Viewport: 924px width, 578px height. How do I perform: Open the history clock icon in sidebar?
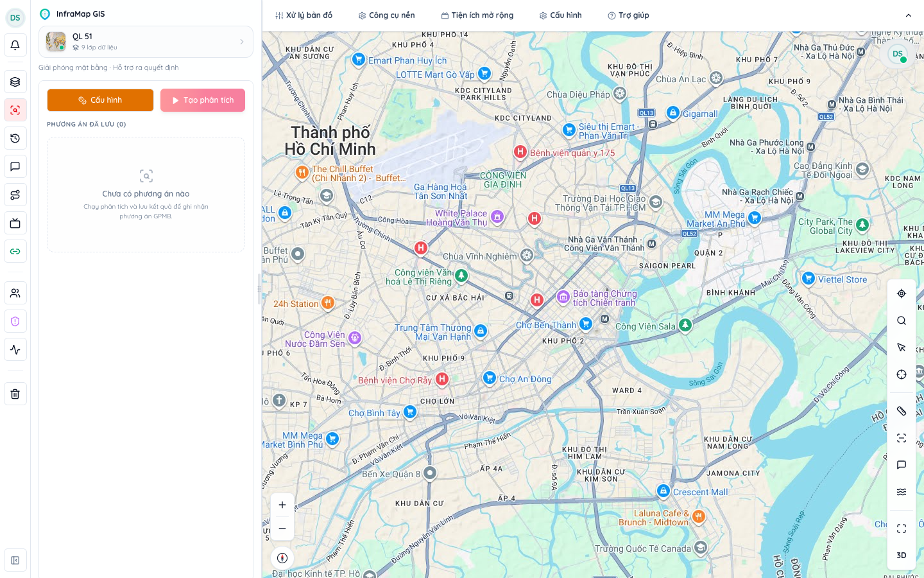(x=15, y=138)
